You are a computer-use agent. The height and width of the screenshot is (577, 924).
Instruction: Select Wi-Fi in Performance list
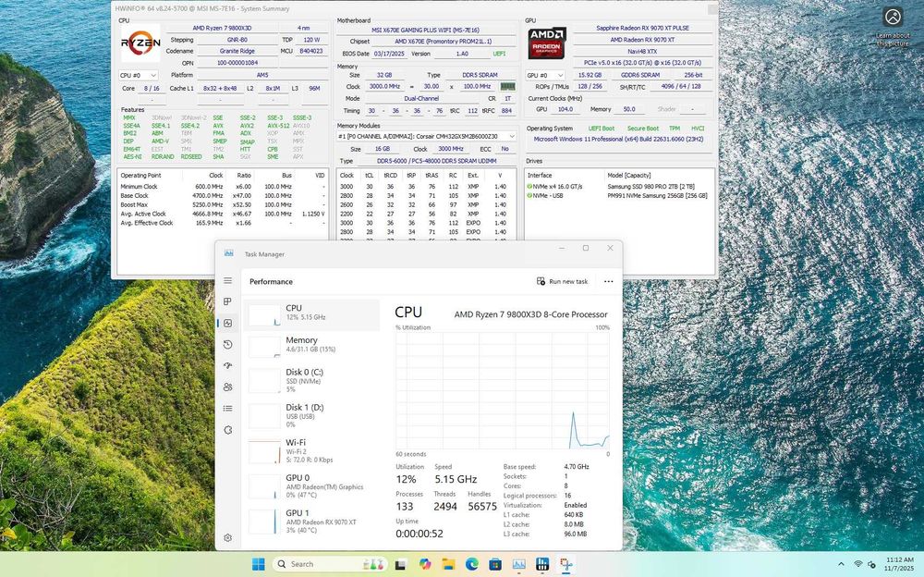coord(311,450)
